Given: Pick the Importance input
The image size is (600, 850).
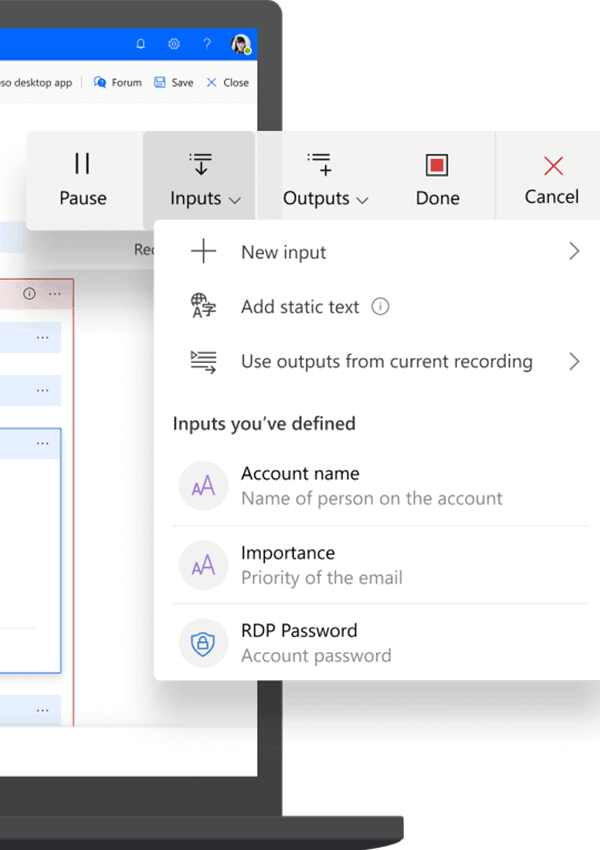Looking at the screenshot, I should click(x=288, y=564).
